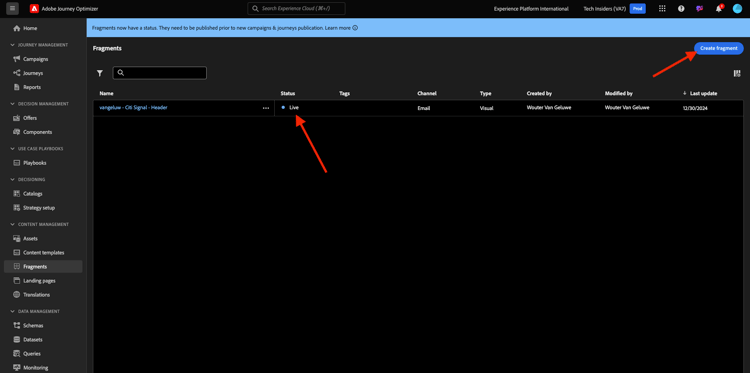Click the Visual type cell
The image size is (750, 373).
[486, 108]
